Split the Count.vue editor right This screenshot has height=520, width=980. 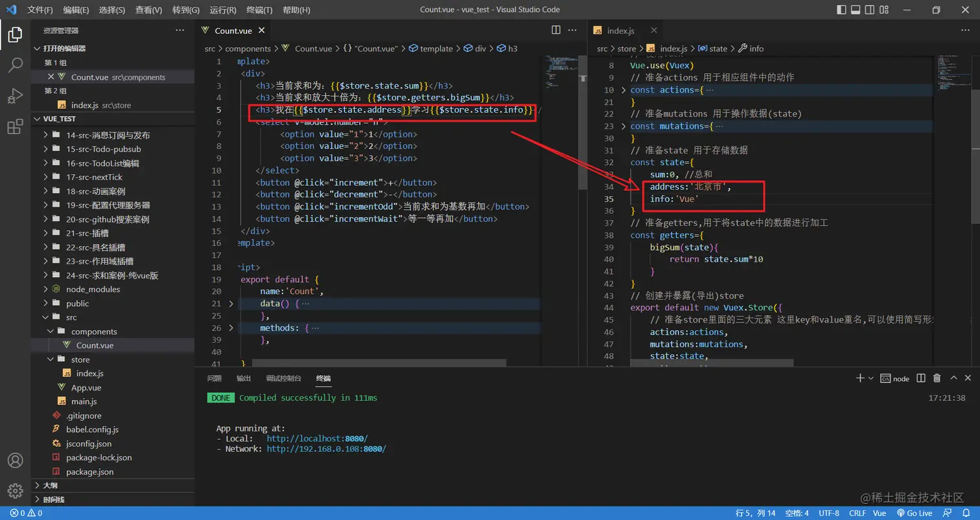coord(555,30)
